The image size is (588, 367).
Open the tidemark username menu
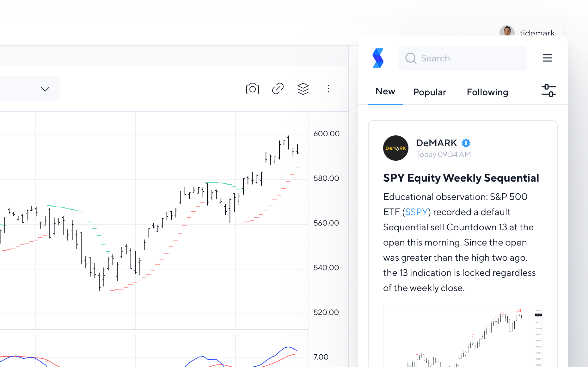tap(537, 33)
